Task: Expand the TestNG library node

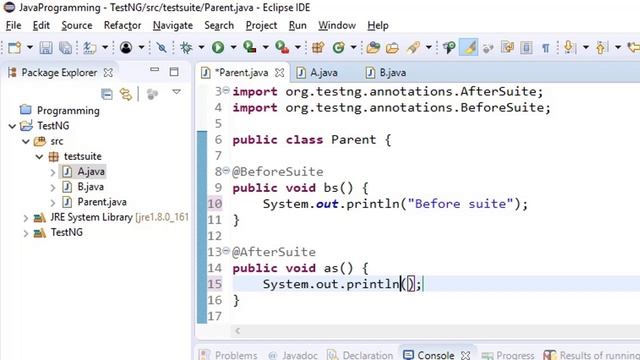Action: click(25, 233)
